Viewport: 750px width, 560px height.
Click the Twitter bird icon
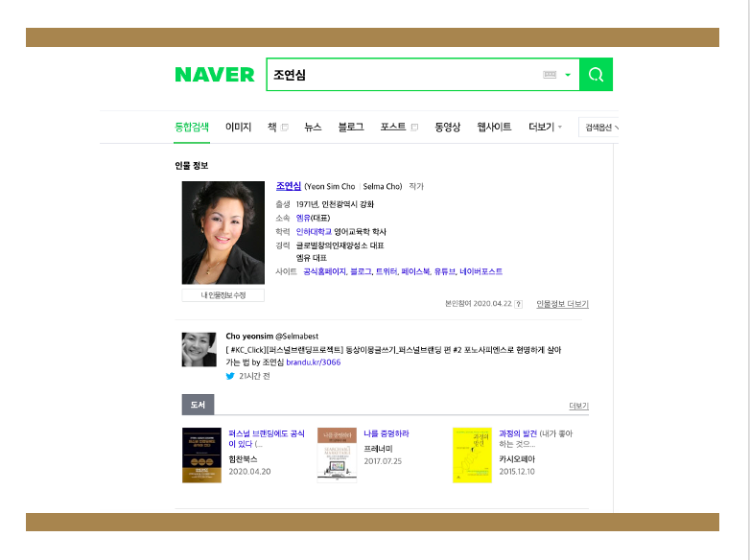click(x=230, y=376)
